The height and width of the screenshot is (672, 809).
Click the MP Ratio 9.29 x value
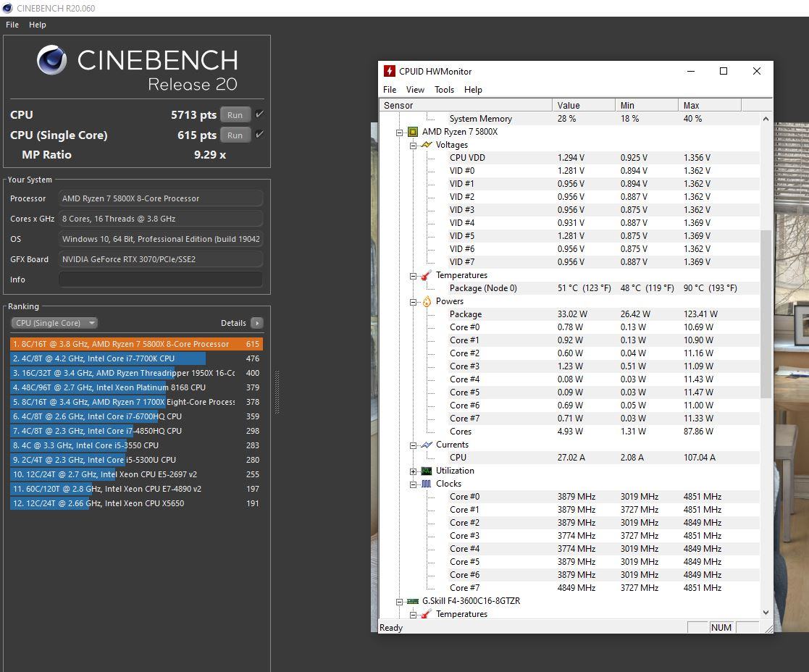click(x=209, y=155)
